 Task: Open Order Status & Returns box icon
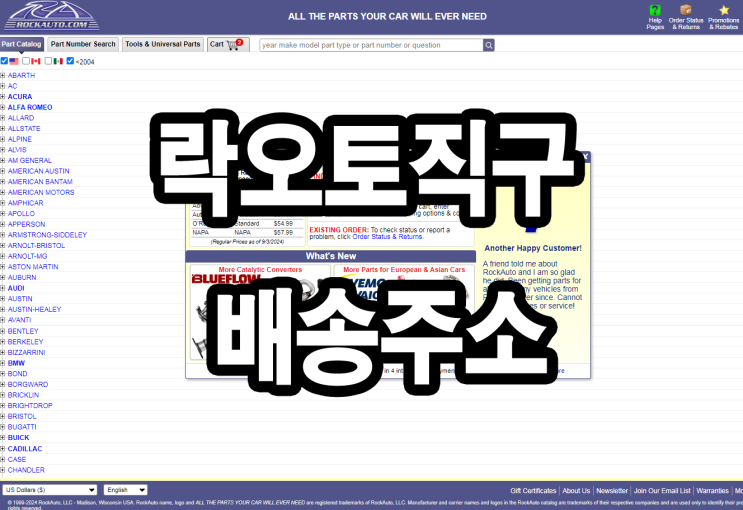point(686,9)
